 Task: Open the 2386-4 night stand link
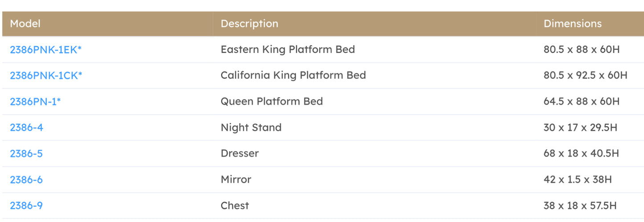coord(27,127)
